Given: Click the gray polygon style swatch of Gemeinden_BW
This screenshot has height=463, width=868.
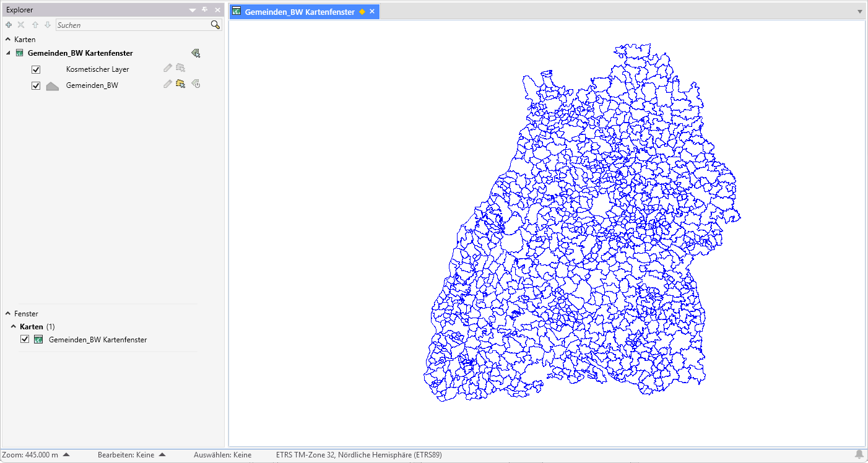Looking at the screenshot, I should point(53,86).
